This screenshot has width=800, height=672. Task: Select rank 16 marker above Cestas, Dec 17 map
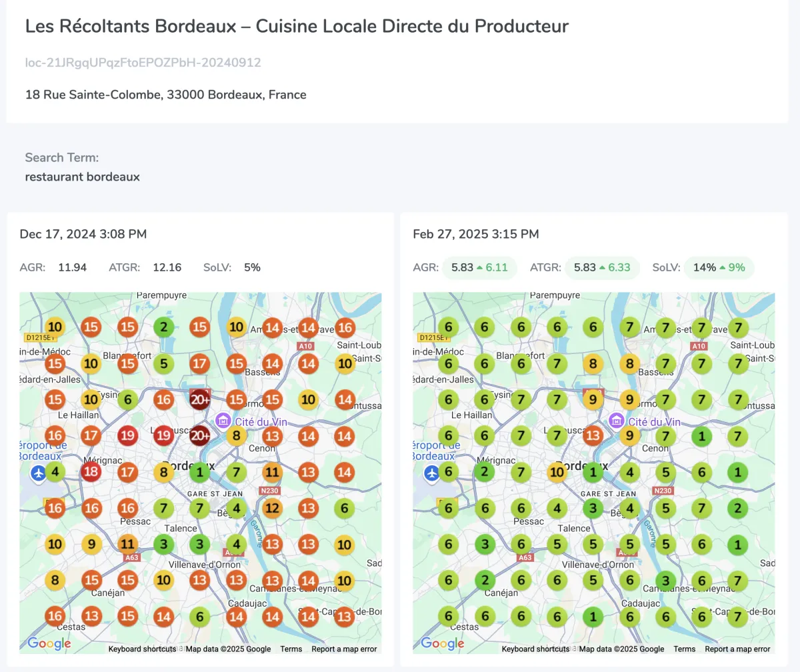[55, 617]
